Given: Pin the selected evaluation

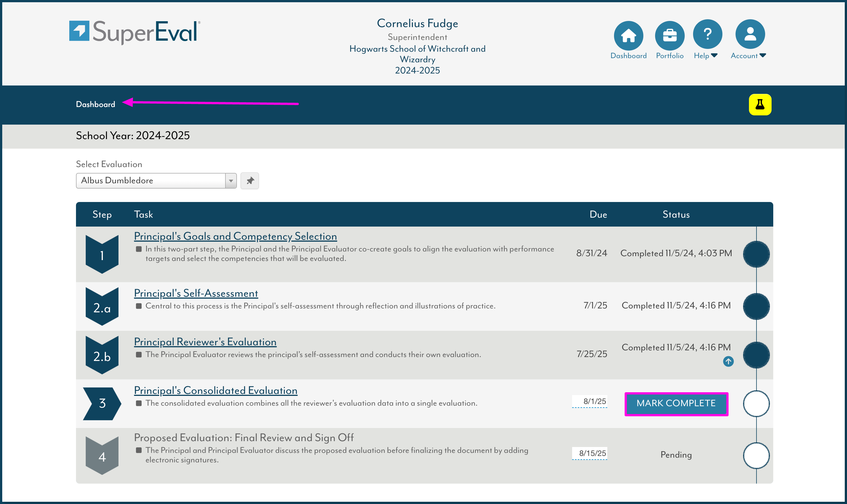Looking at the screenshot, I should 249,181.
